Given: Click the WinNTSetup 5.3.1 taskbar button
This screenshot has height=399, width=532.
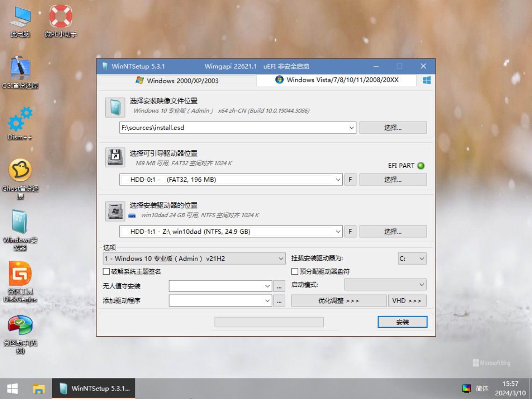Looking at the screenshot, I should click(x=94, y=389).
